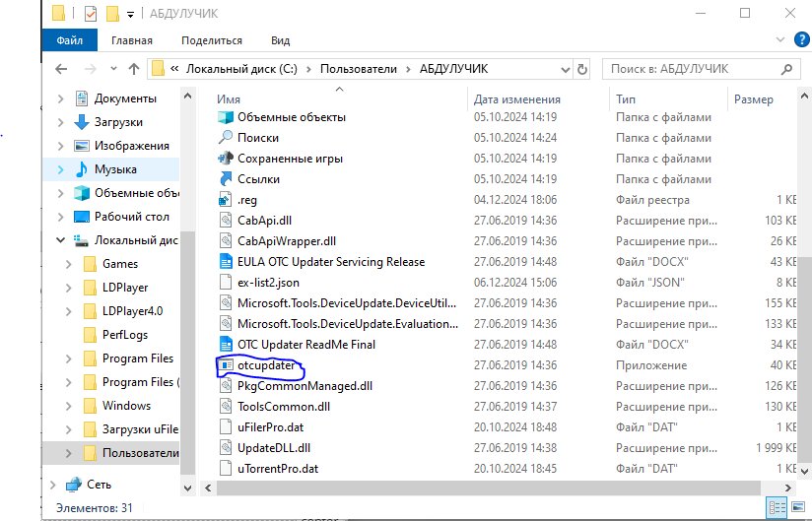Expand the Музыка tree node
The image size is (812, 521).
point(60,169)
